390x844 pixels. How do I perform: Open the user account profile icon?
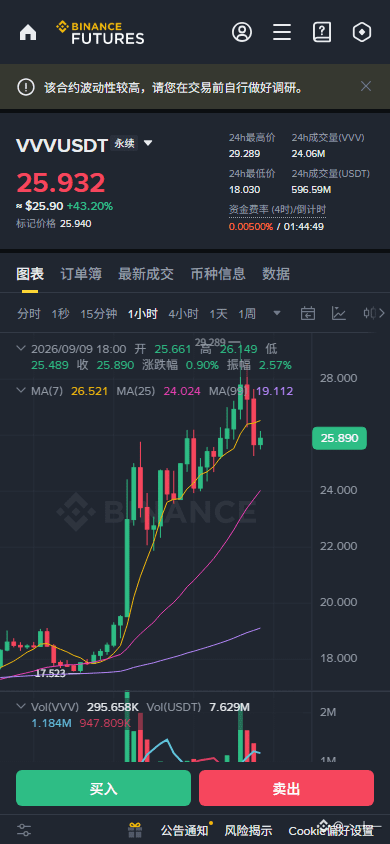click(x=242, y=32)
